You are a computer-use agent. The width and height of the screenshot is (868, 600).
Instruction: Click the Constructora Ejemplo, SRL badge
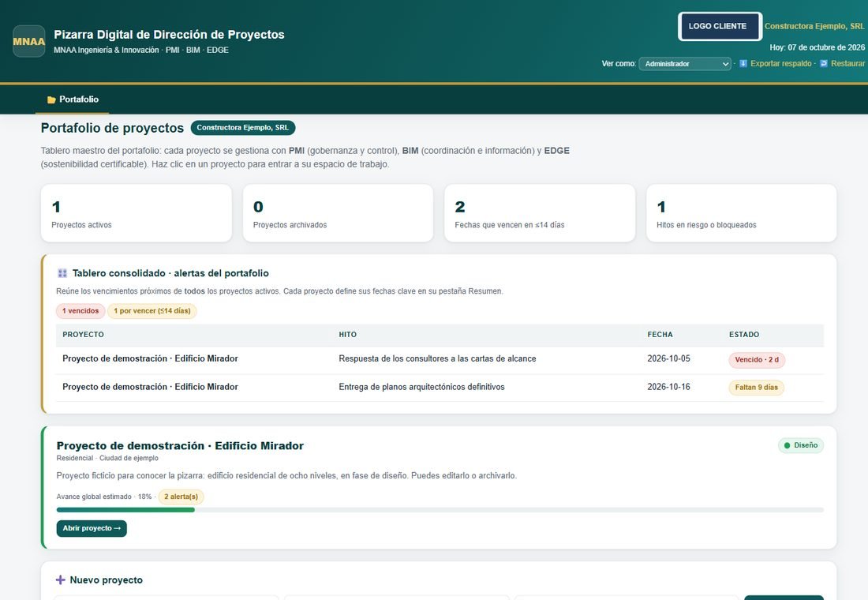243,128
